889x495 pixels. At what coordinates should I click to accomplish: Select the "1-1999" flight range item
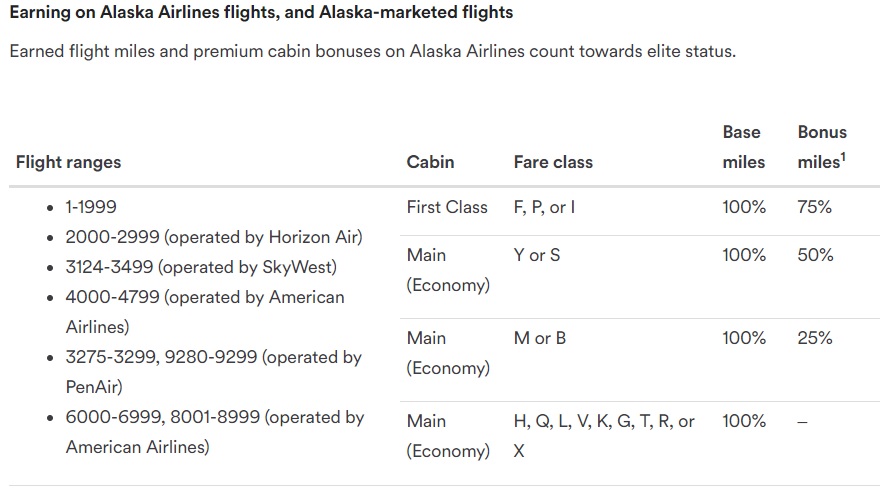[x=91, y=208]
